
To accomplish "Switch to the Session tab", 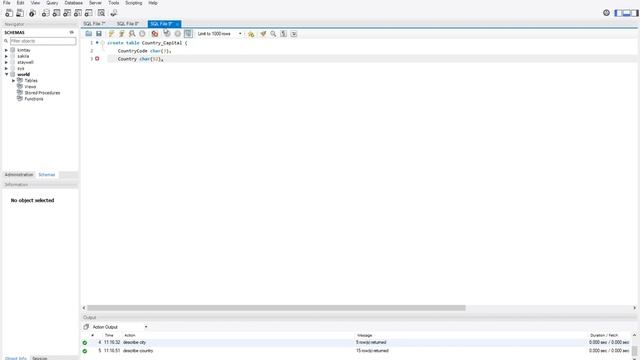I will pos(40,358).
